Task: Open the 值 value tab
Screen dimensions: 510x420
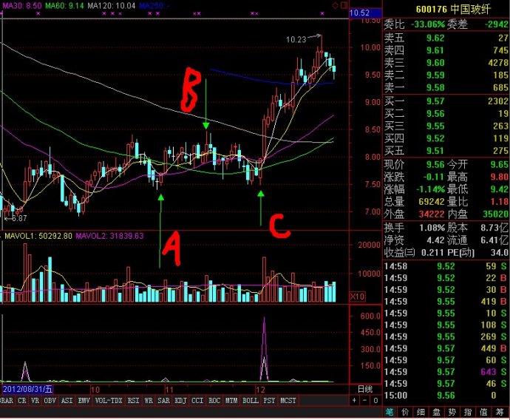Action: tap(483, 412)
